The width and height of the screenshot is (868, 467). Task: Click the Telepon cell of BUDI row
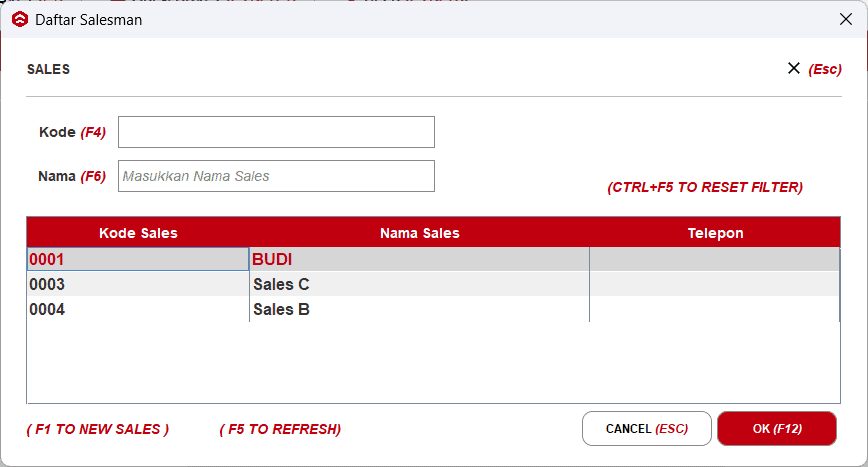(715, 259)
